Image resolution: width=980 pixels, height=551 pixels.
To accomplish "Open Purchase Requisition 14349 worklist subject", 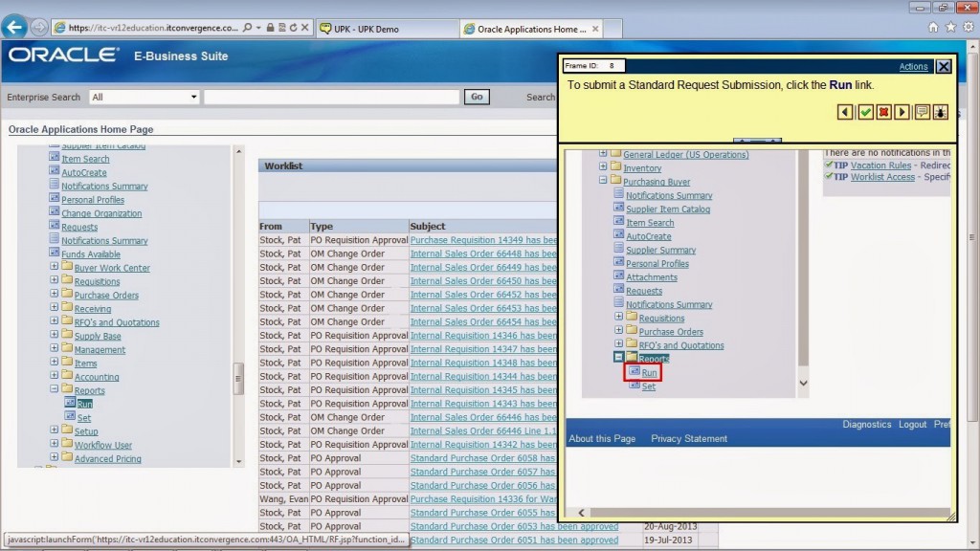I will click(483, 240).
